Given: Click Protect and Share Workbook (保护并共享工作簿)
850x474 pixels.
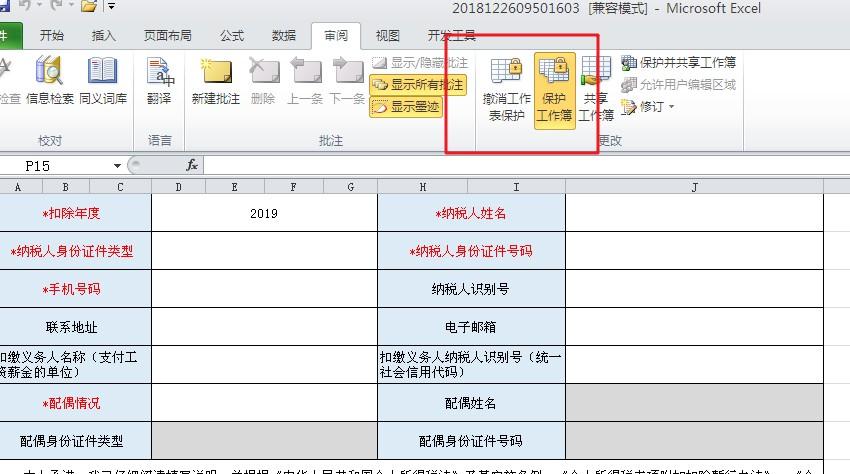Looking at the screenshot, I should point(679,62).
